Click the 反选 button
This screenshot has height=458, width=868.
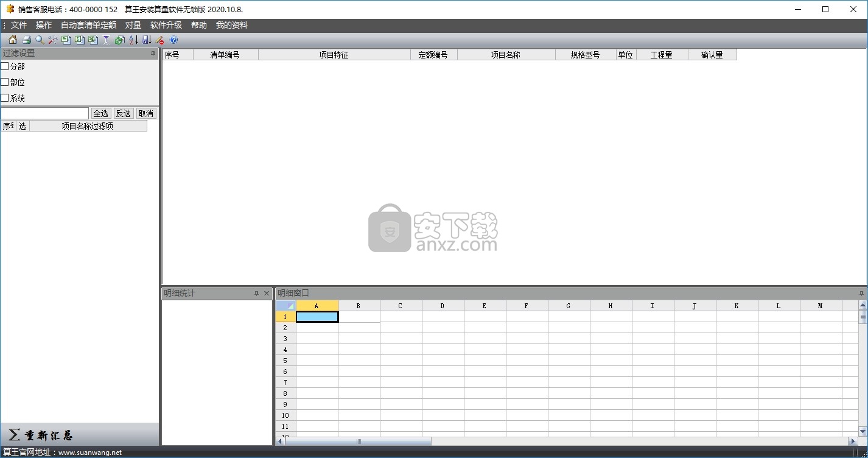click(124, 113)
